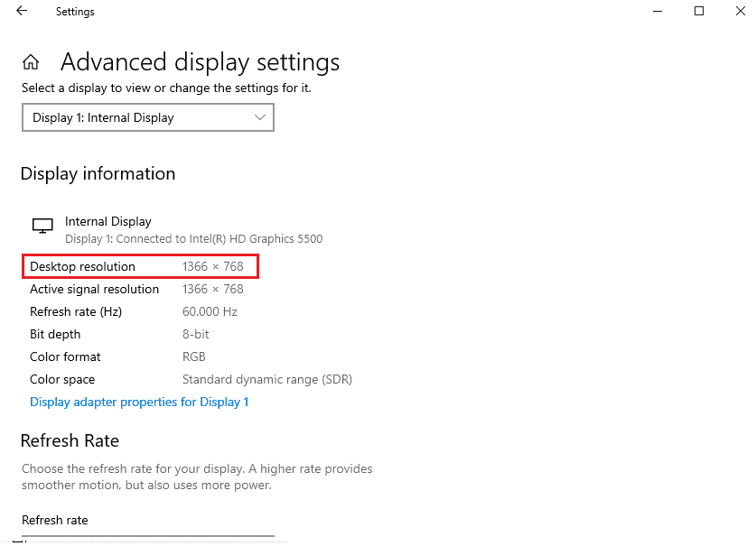Click the 8-bit Bit depth value
756x546 pixels.
click(x=196, y=334)
